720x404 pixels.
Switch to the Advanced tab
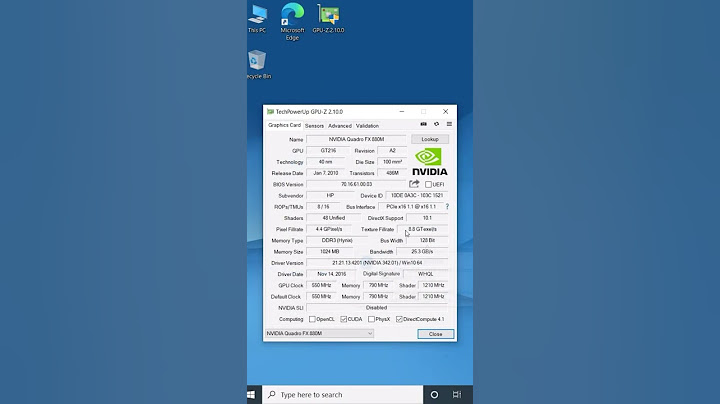pyautogui.click(x=340, y=126)
